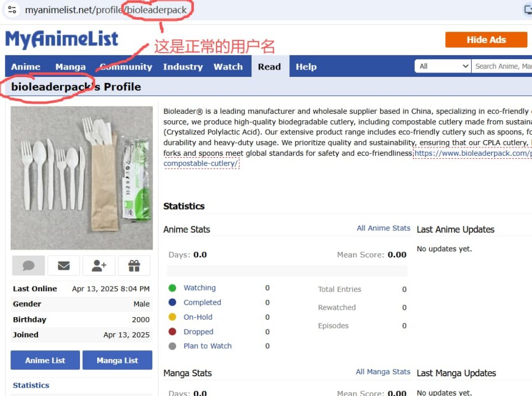Click the Anime List button
This screenshot has width=532, height=396.
45,360
